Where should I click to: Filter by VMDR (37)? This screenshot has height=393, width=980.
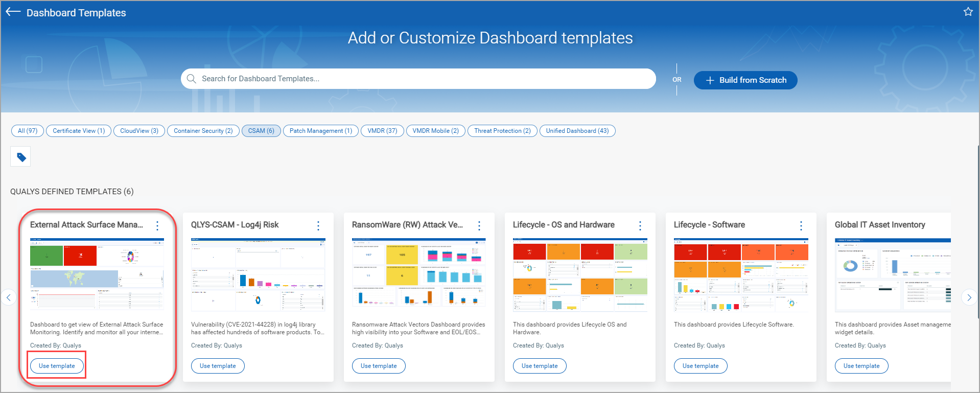(x=382, y=131)
